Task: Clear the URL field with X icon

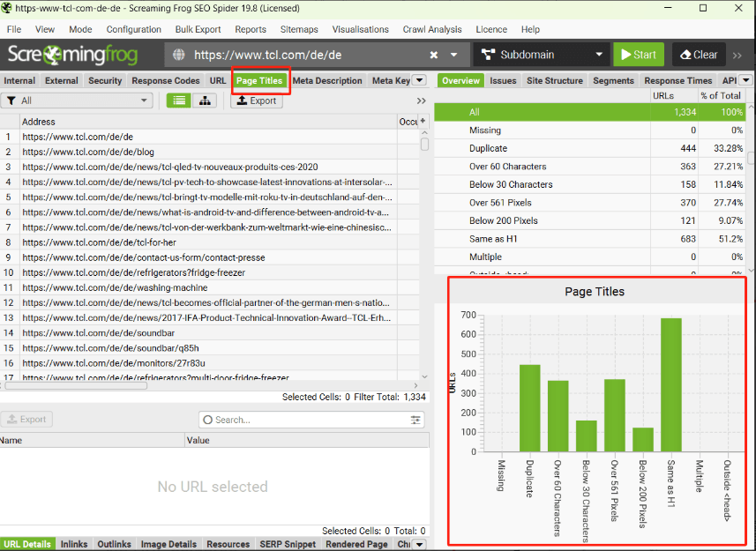Action: click(434, 55)
